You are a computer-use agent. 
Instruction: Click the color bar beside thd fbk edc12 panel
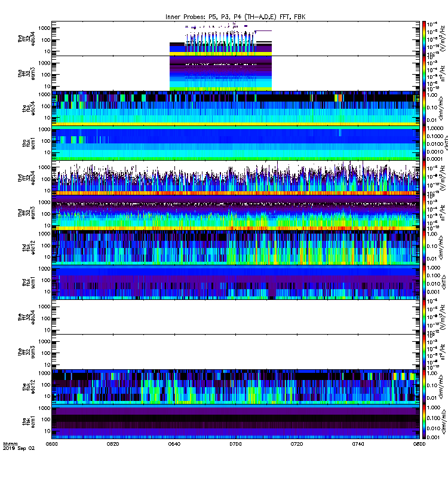click(x=424, y=247)
